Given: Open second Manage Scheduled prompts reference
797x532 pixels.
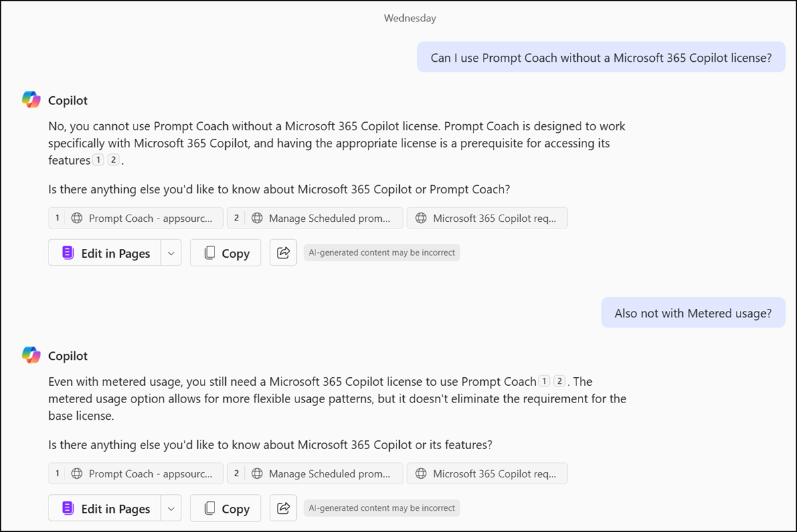Looking at the screenshot, I should pyautogui.click(x=315, y=474).
